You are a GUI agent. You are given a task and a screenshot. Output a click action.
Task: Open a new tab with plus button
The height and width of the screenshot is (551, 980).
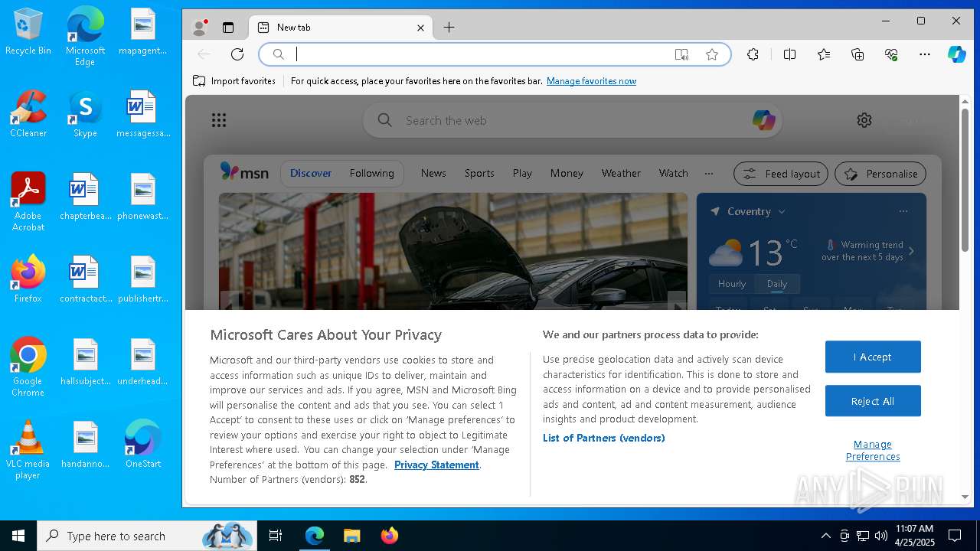click(449, 28)
